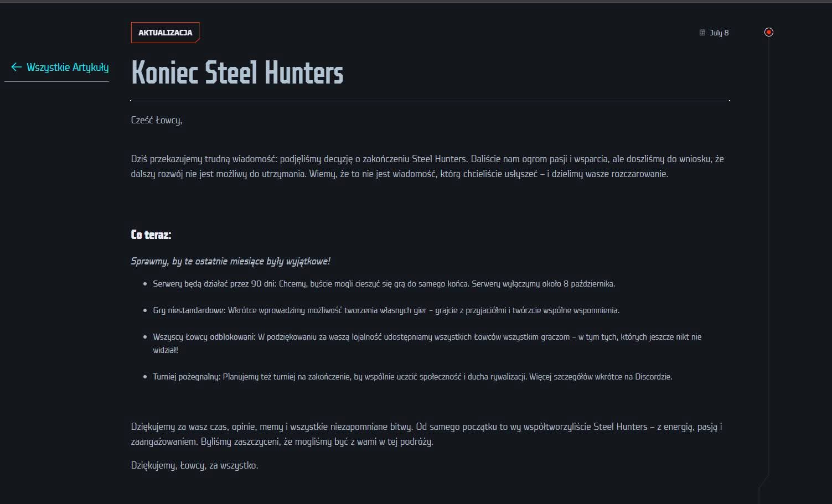This screenshot has height=504, width=832.
Task: Click the Cześć Łowcy greeting line
Action: click(x=157, y=120)
